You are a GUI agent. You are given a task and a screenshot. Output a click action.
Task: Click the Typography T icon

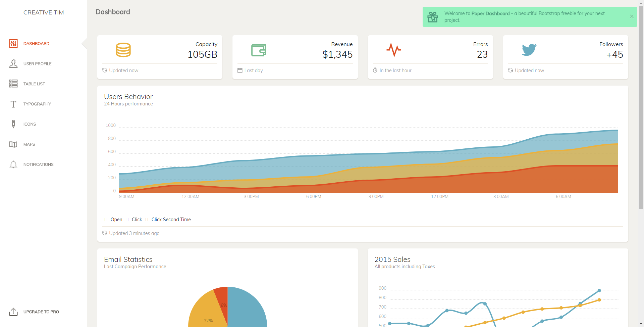(13, 104)
